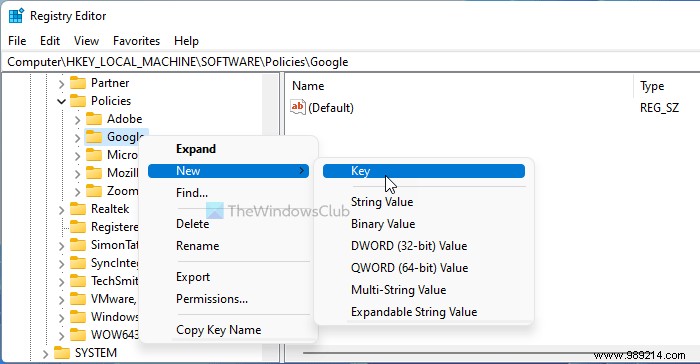
Task: Expand the VMware tree node
Action: tap(61, 300)
